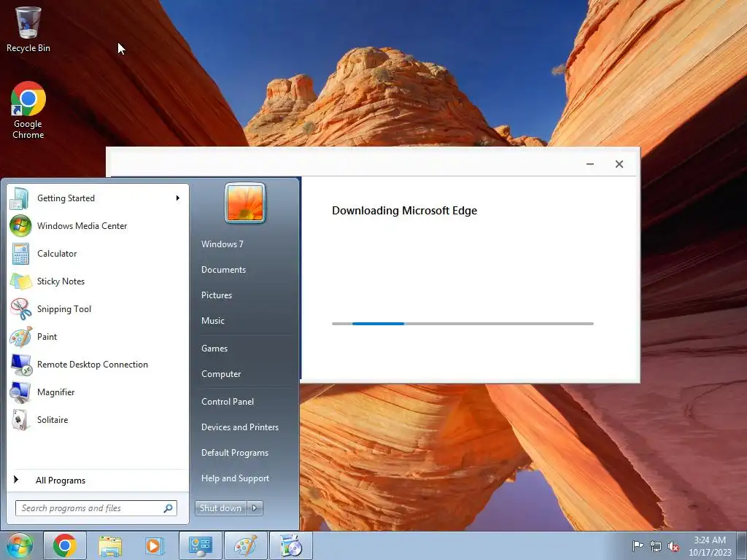Click the Getting Started icon in Start menu
The height and width of the screenshot is (560, 747).
(x=20, y=198)
